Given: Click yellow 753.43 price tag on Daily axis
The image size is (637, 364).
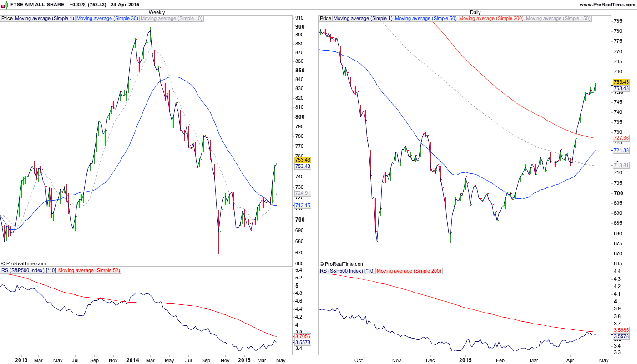Looking at the screenshot, I should [621, 82].
